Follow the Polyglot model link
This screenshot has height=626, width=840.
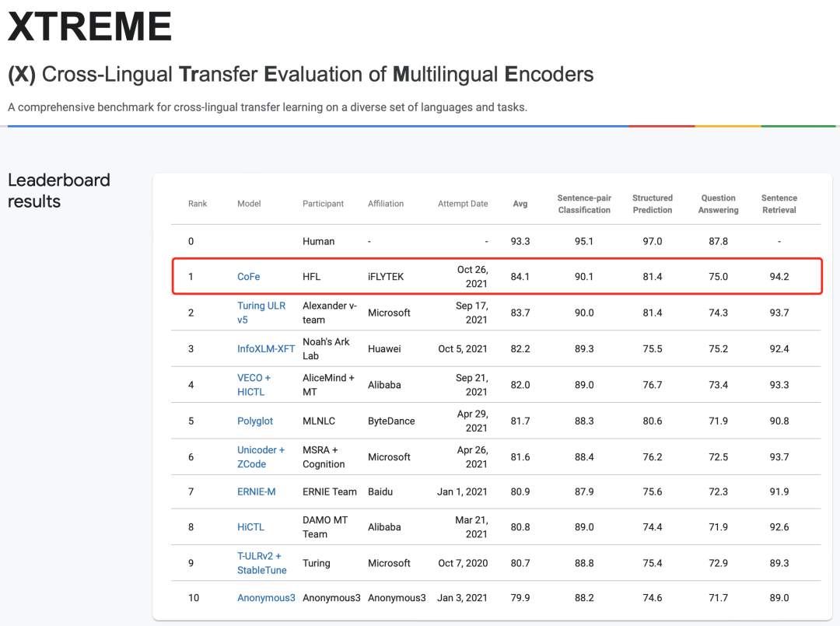(x=255, y=421)
